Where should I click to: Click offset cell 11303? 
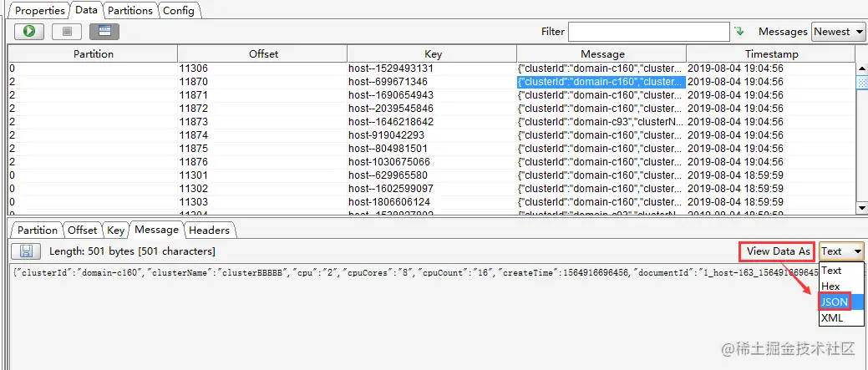click(x=263, y=202)
